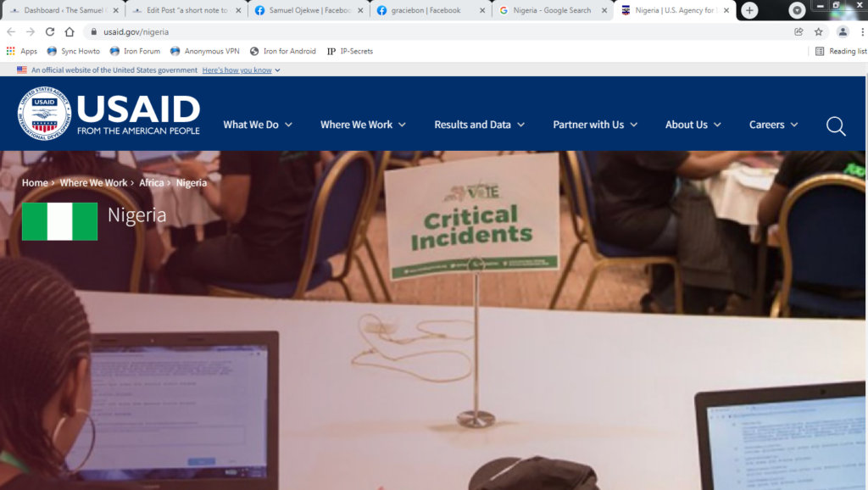Close the Dashboard tab
Screen dimensions: 868x490
[x=115, y=10]
